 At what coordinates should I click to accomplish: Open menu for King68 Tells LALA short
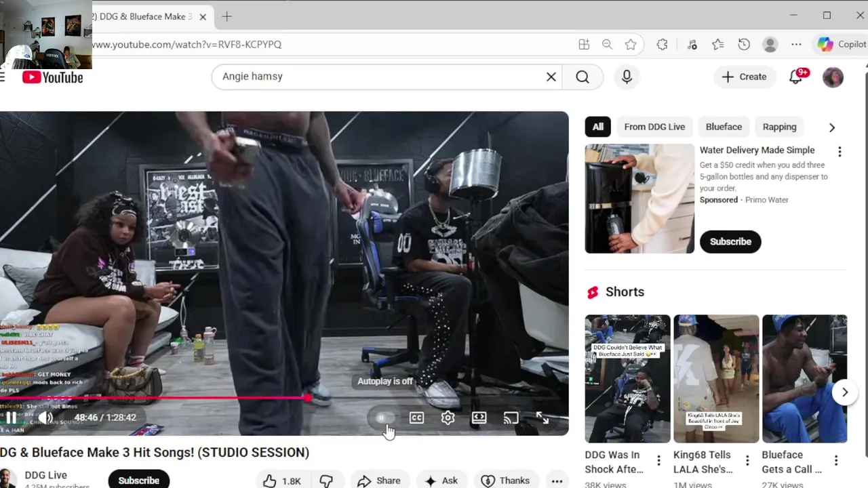tap(747, 461)
